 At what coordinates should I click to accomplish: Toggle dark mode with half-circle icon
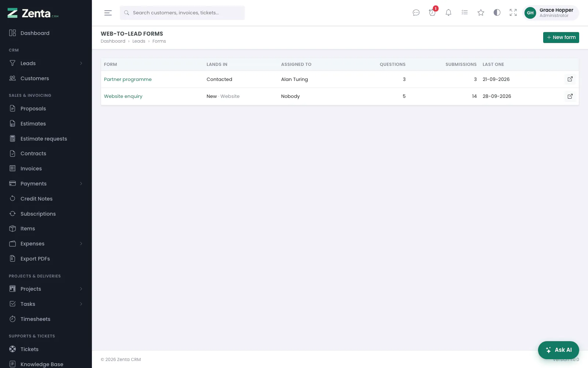[x=497, y=13]
